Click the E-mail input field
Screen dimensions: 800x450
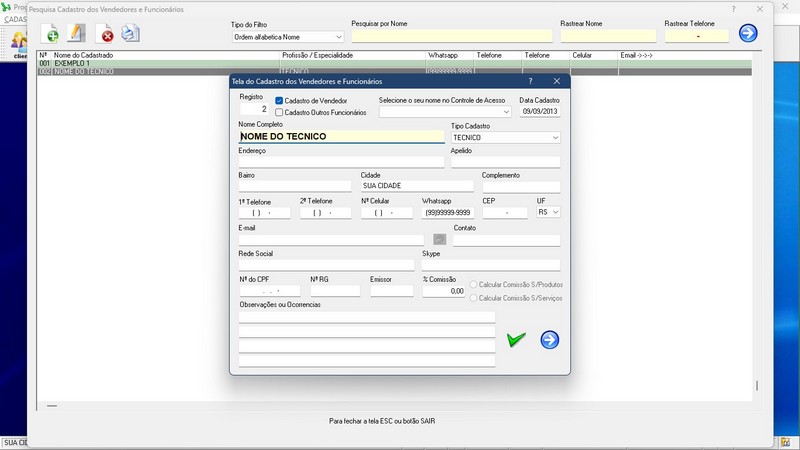(331, 239)
